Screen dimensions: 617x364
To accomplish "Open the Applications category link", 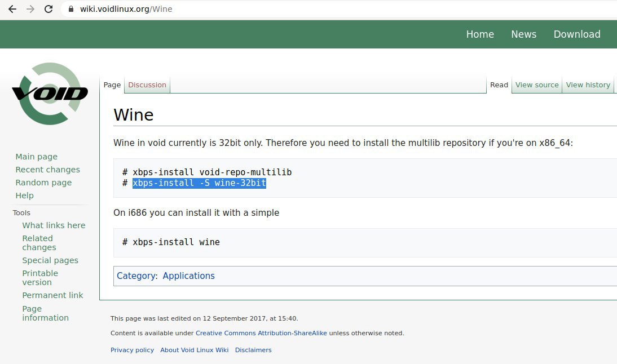I will [189, 276].
